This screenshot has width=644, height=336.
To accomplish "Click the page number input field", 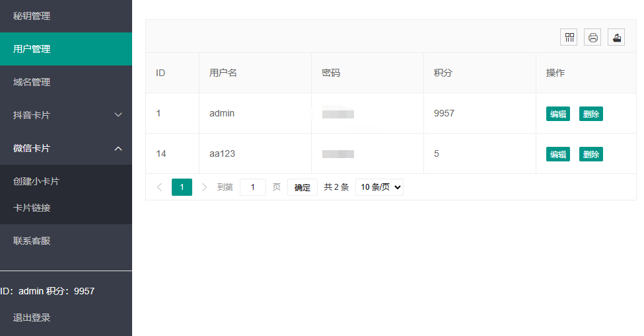I will pos(252,187).
